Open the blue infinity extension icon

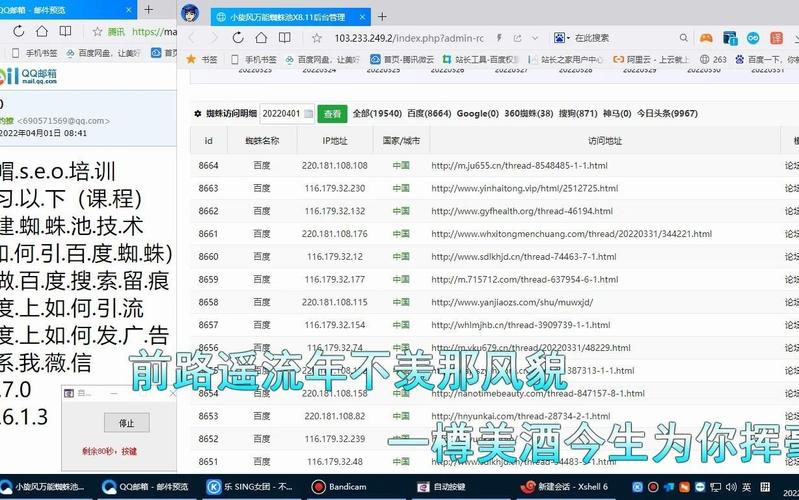(x=753, y=38)
